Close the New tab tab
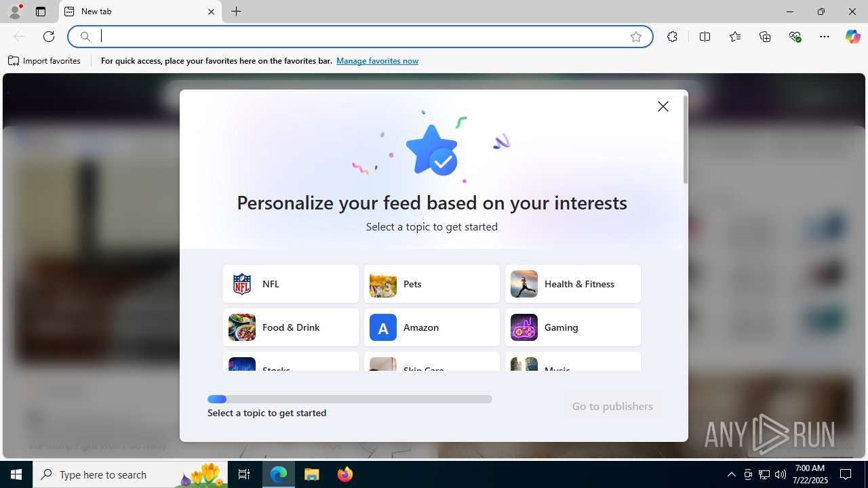868x488 pixels. pos(211,12)
